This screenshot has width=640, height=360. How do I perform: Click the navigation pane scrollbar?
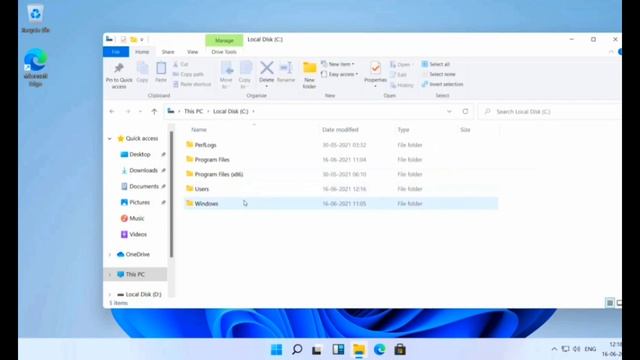pyautogui.click(x=171, y=194)
